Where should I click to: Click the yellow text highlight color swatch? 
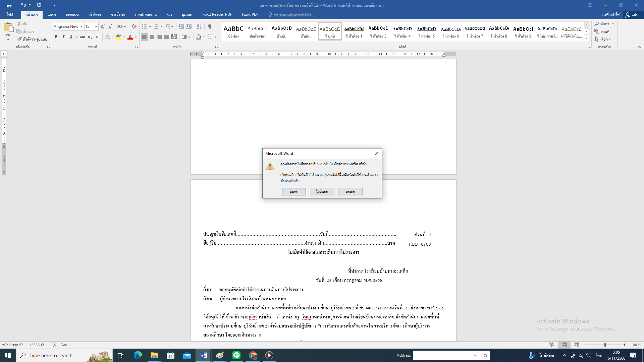[118, 37]
